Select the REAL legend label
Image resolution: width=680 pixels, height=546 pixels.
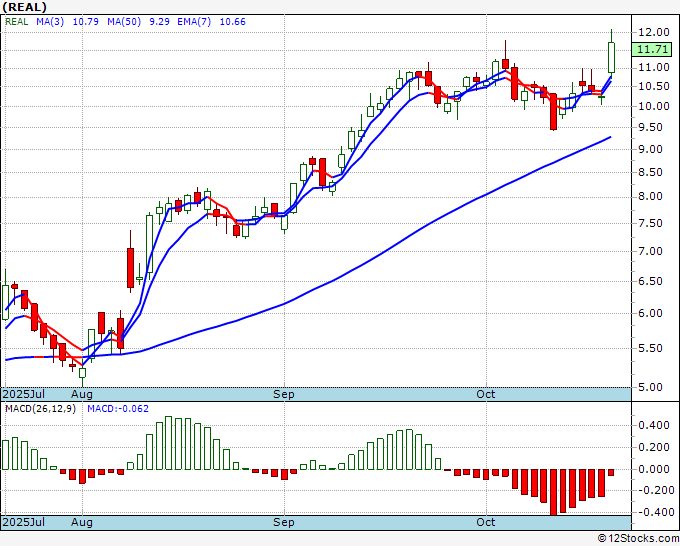pos(16,22)
